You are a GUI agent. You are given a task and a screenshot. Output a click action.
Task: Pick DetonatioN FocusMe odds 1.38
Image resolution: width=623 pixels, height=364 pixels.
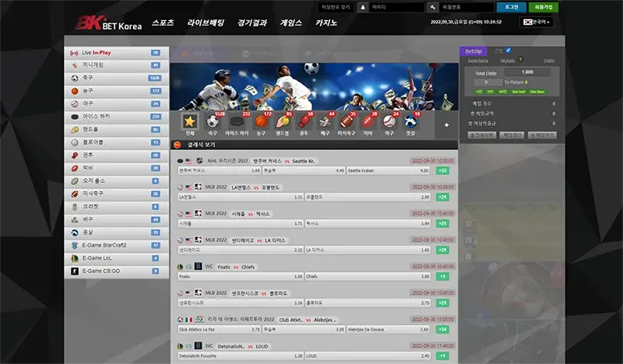[241, 355]
